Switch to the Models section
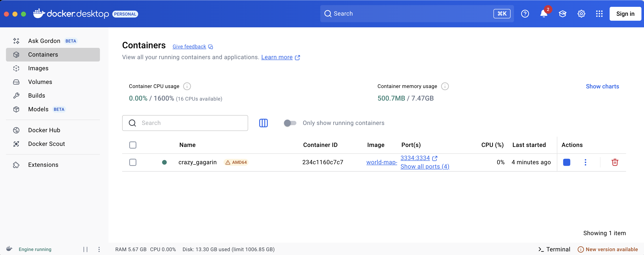This screenshot has width=644, height=255. 38,109
